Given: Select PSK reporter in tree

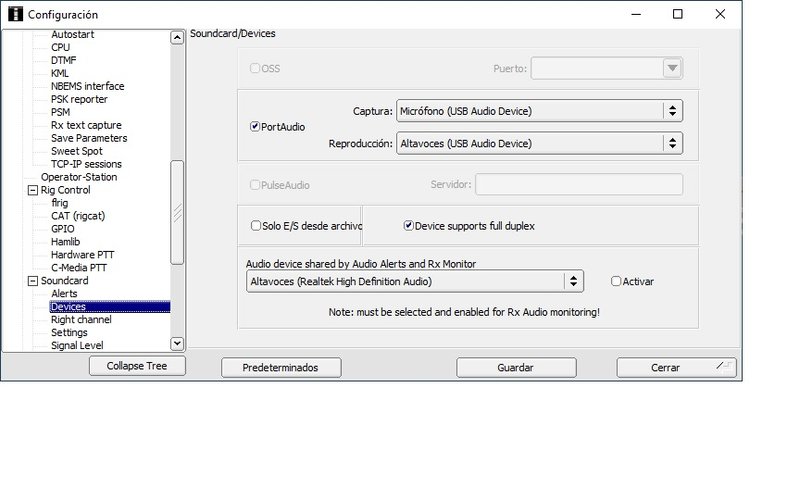Looking at the screenshot, I should click(x=79, y=99).
